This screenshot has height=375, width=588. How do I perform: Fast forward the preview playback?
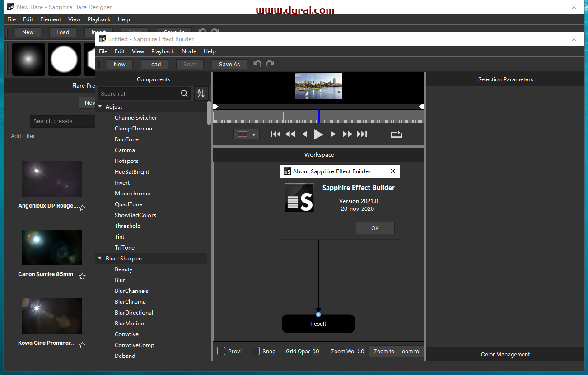tap(347, 134)
